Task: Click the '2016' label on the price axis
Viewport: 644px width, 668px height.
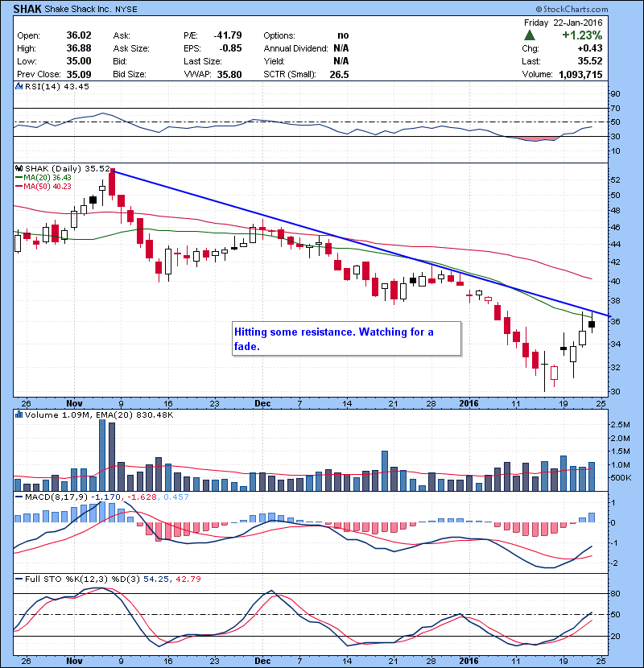Action: point(469,403)
